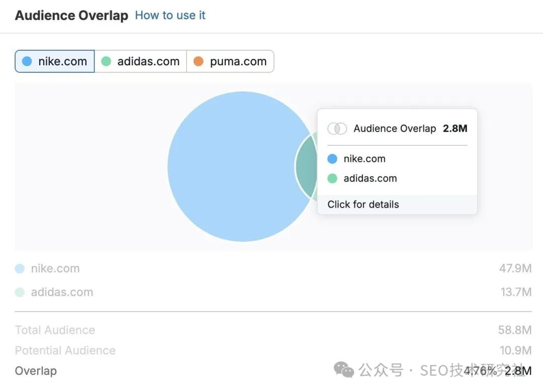
Task: Click "Click for details" in the tooltip
Action: point(363,205)
